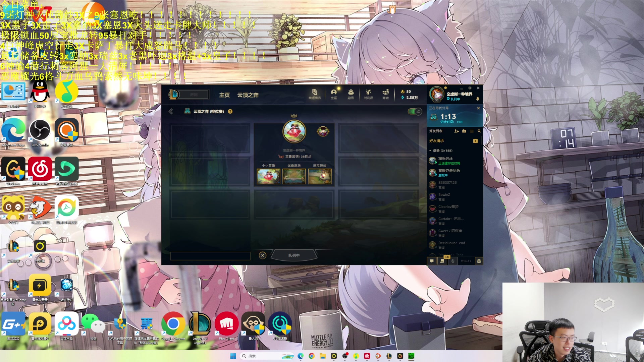The width and height of the screenshot is (644, 362).
Task: Go back with the left chevron arrow
Action: click(171, 111)
